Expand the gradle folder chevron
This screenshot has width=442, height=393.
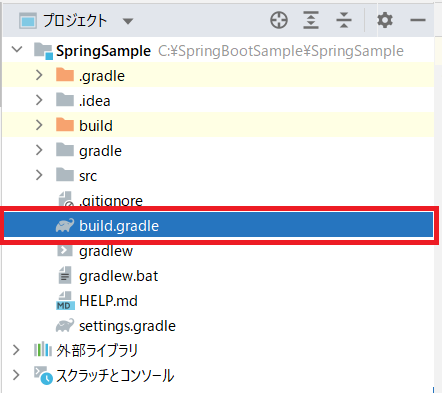pyautogui.click(x=39, y=150)
